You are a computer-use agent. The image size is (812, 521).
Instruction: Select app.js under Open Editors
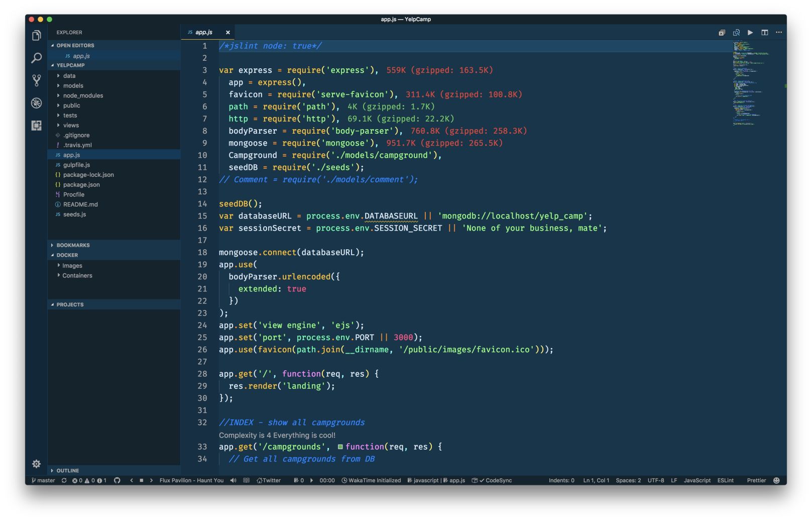point(114,56)
